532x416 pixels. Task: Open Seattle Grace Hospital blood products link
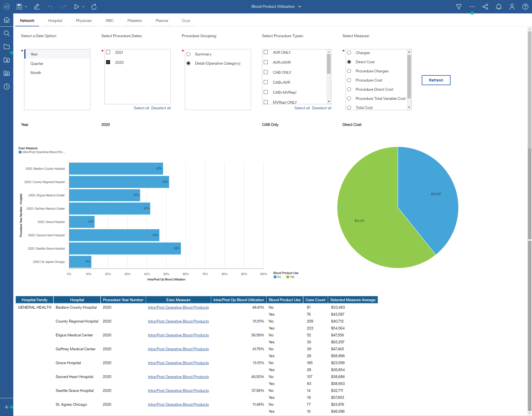click(178, 390)
